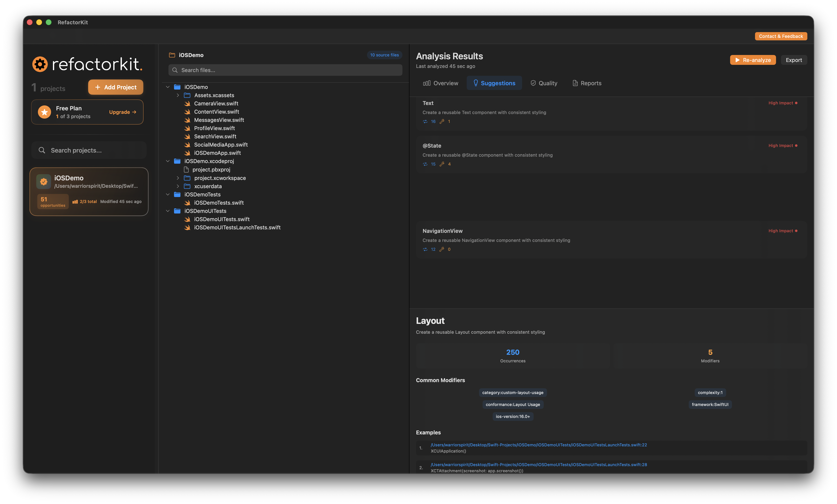Screen dimensions: 837x504
Task: Click the 10 source files badge
Action: tap(385, 55)
